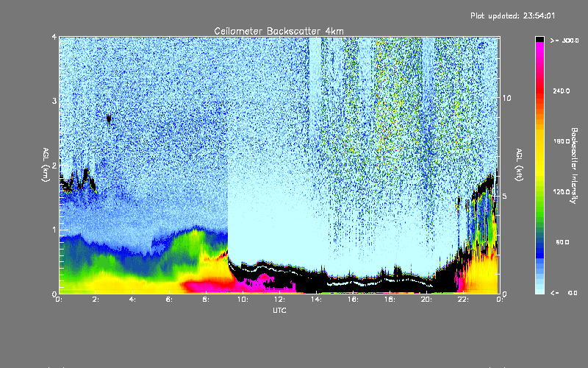Image resolution: width=588 pixels, height=368 pixels.
Task: Select the '20:' UTC time tick label
Action: tap(426, 300)
